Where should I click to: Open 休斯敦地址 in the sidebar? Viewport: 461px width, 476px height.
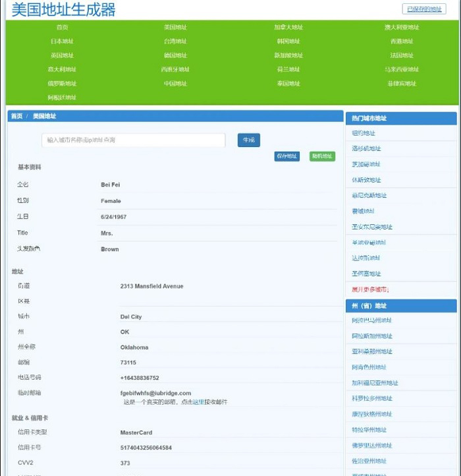366,180
